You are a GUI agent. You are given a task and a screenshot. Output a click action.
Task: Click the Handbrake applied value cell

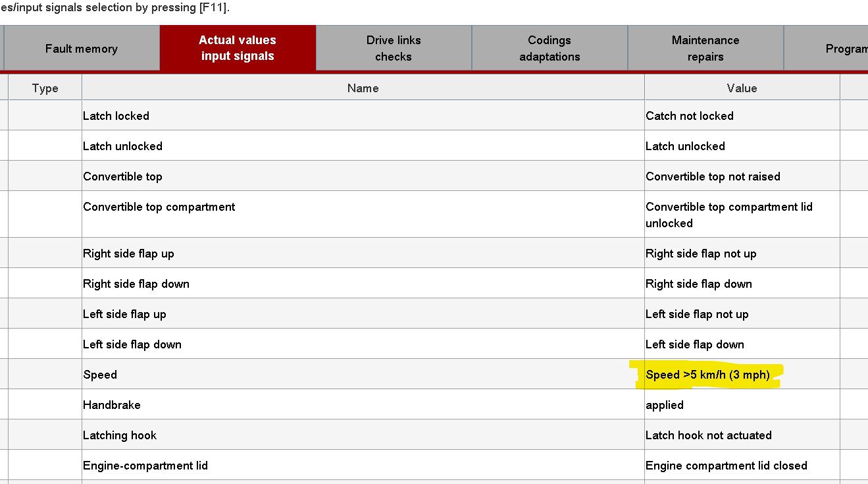click(665, 405)
